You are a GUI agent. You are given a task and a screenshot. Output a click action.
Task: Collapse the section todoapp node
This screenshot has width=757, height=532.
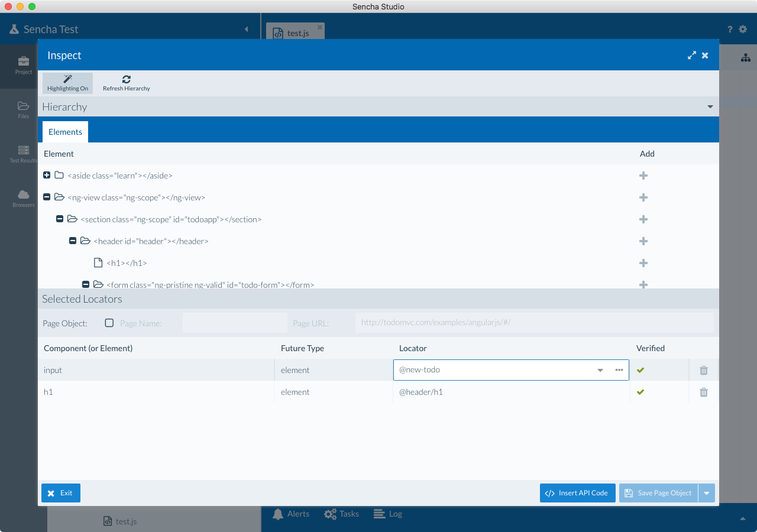pyautogui.click(x=60, y=219)
